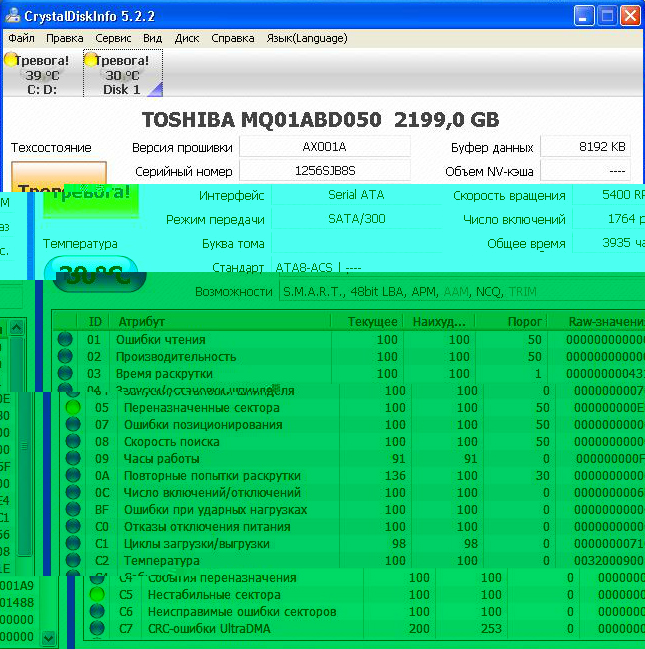Select attribute Нестабильные сектора
Viewport: 645px width, 649px height.
point(214,594)
